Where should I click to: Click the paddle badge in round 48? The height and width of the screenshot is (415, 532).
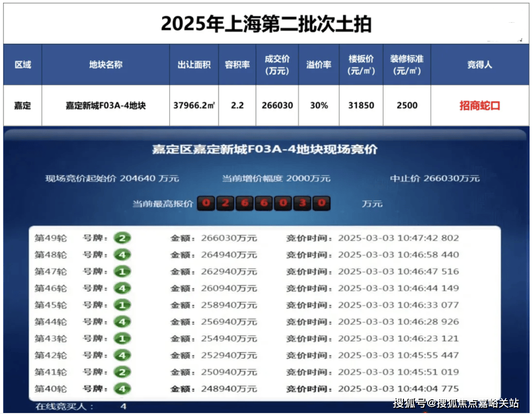click(122, 255)
